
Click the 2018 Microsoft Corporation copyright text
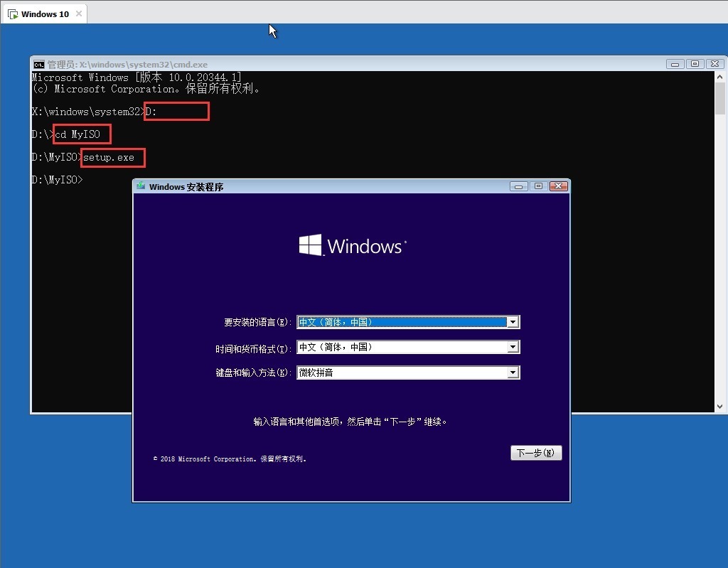(x=230, y=459)
